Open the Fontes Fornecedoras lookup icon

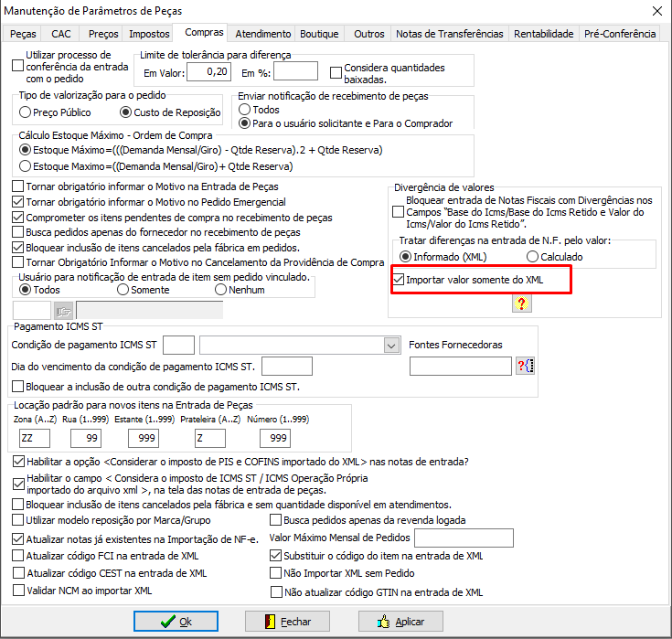coord(525,366)
